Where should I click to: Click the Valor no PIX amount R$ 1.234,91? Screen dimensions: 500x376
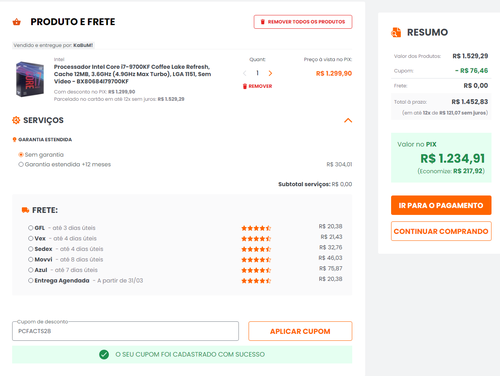click(452, 158)
